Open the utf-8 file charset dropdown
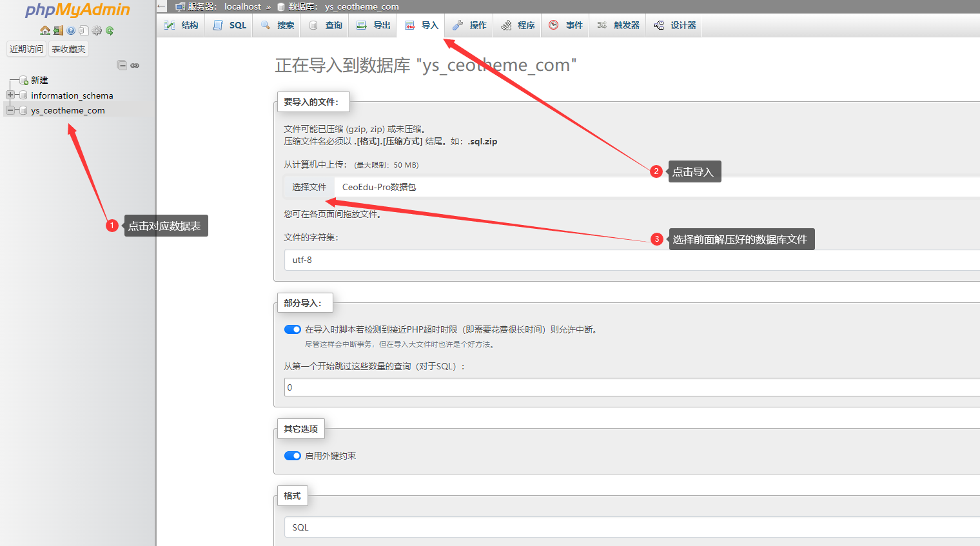Screen dimensions: 980x546 (632, 260)
